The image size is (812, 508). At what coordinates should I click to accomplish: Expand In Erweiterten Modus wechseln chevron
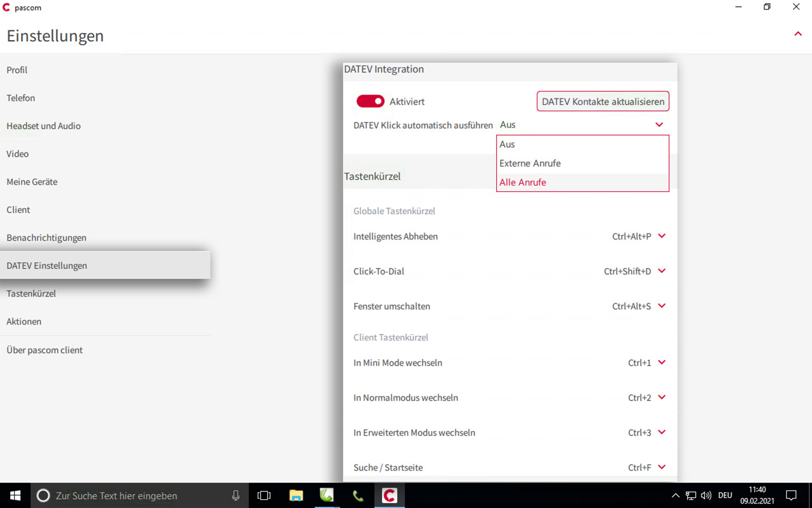[x=662, y=432]
